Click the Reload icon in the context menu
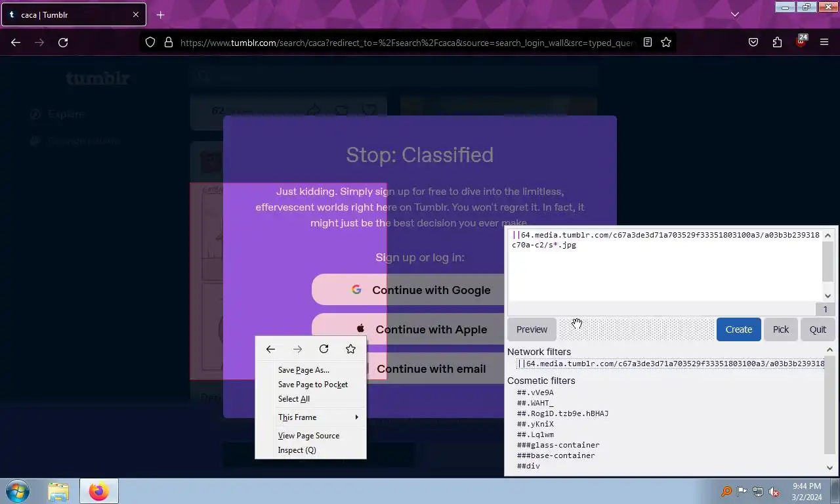 tap(324, 349)
